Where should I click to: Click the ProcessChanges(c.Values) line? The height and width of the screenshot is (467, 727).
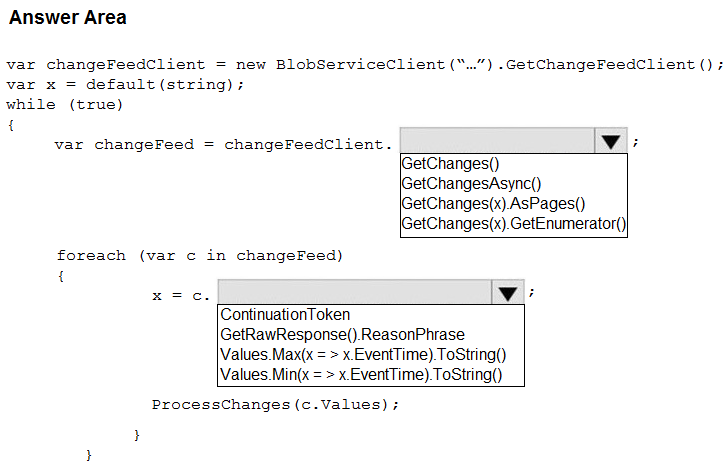tap(275, 405)
